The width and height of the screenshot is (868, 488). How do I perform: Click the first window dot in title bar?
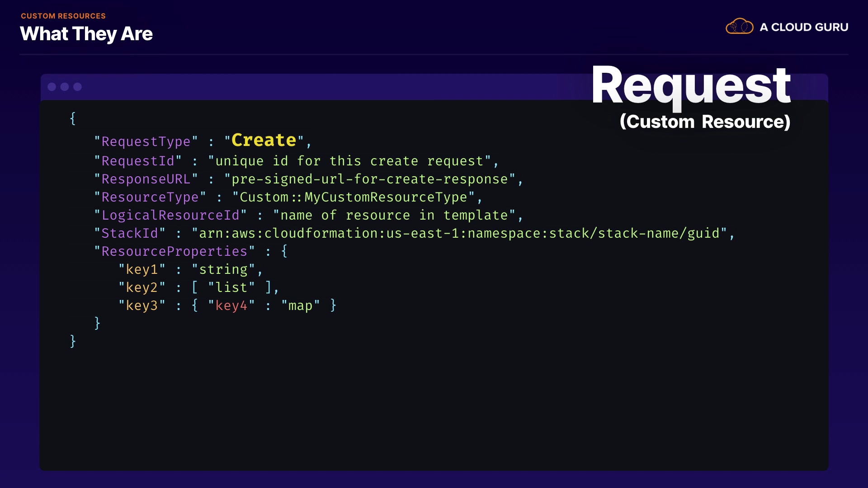(52, 87)
